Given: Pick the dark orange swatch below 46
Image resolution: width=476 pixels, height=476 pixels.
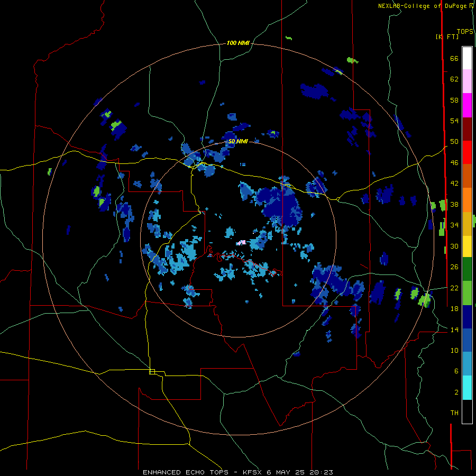Looking at the screenshot, I should 467,176.
